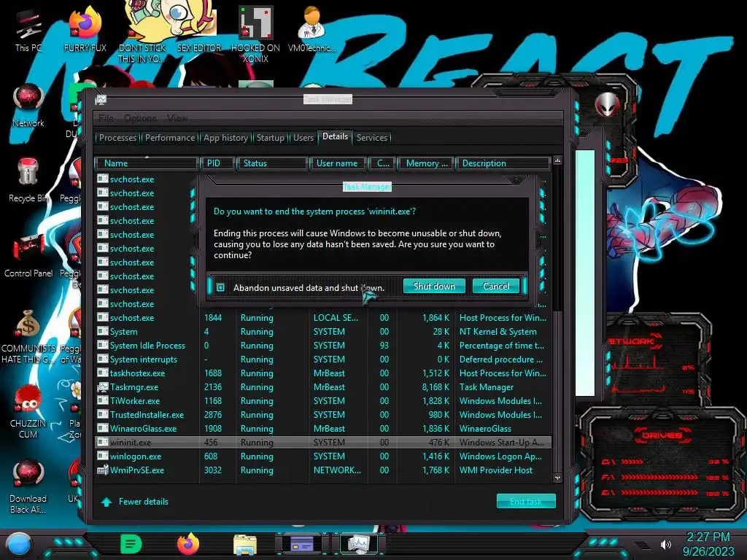Open the CHUZZIN desktop icon
Screen dimensions: 747x560
[28, 412]
